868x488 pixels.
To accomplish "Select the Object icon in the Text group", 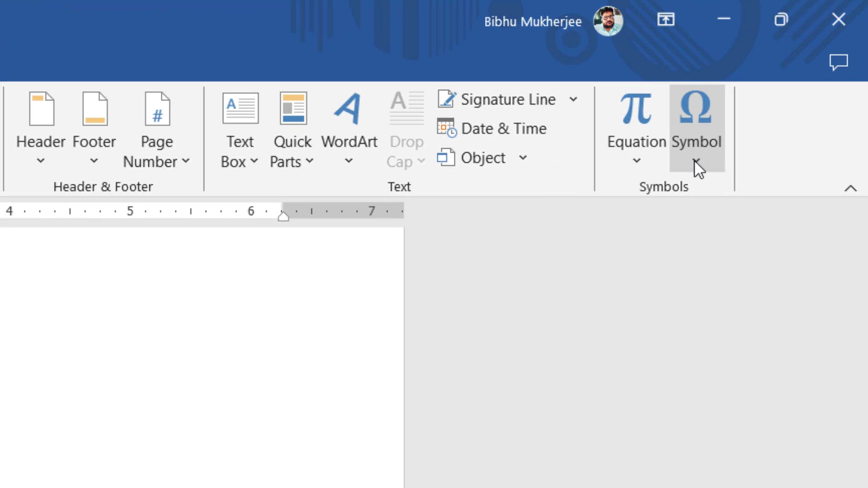I will pyautogui.click(x=446, y=158).
